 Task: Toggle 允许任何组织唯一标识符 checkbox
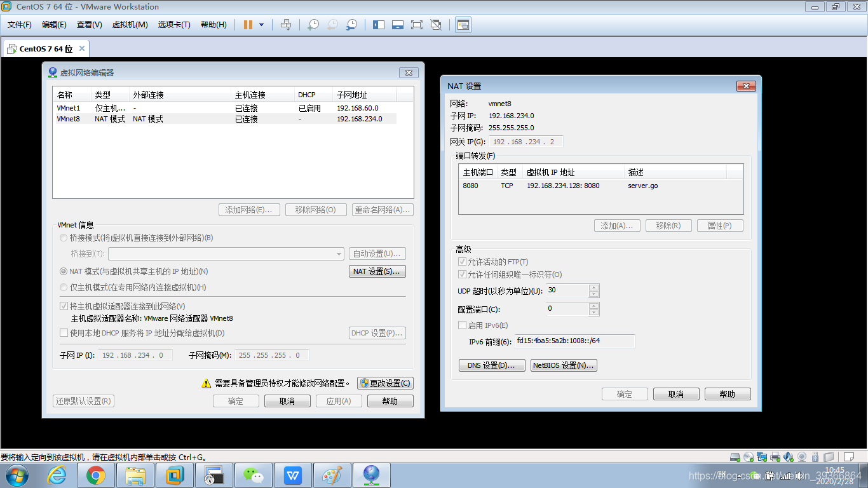(x=463, y=274)
